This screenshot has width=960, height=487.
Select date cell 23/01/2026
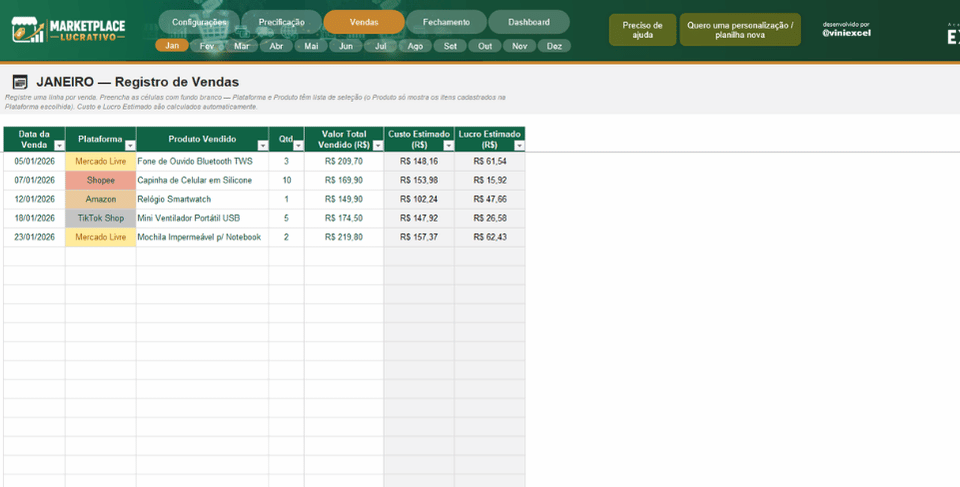(x=34, y=237)
